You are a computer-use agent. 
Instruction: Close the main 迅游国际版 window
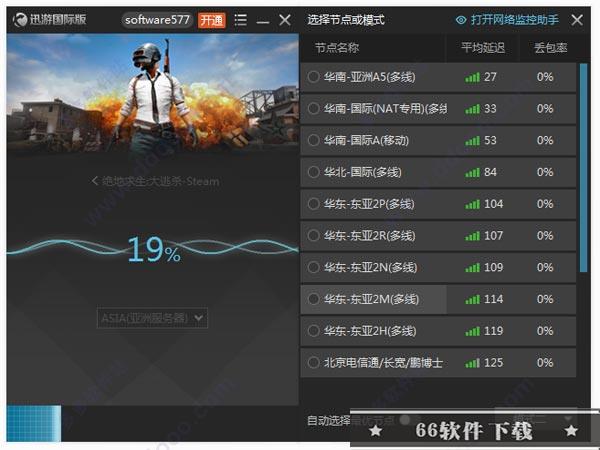pyautogui.click(x=285, y=20)
